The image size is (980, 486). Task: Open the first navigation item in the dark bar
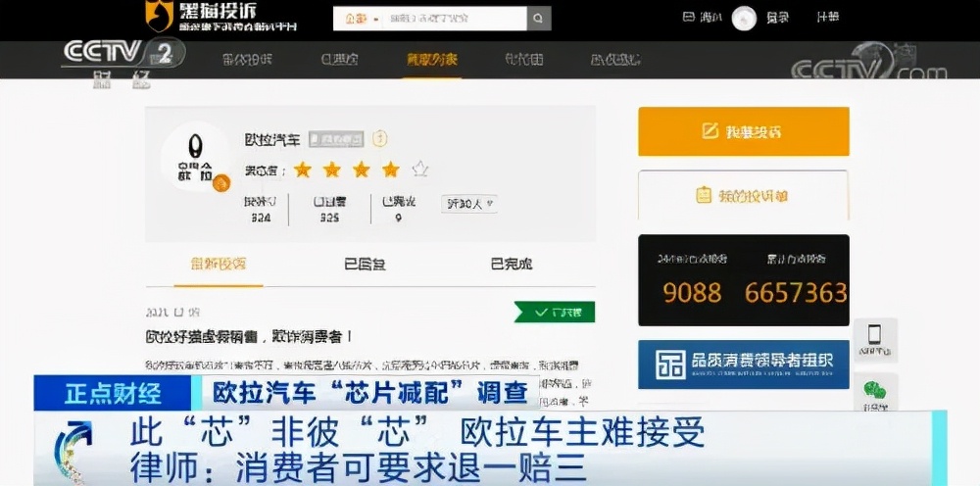[247, 60]
